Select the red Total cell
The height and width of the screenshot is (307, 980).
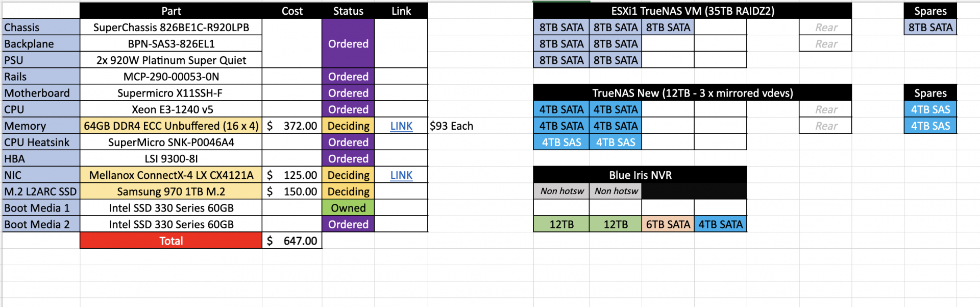click(x=171, y=241)
